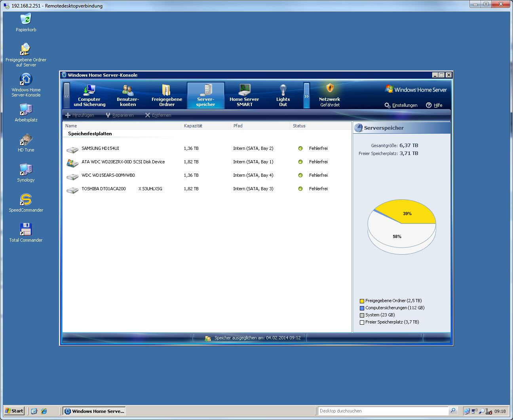This screenshot has height=420, width=513.
Task: Click green status icon in Bay 3 row
Action: click(300, 189)
